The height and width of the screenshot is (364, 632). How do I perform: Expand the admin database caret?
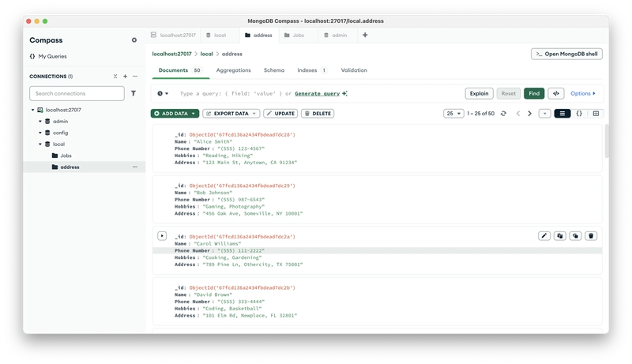tap(40, 121)
